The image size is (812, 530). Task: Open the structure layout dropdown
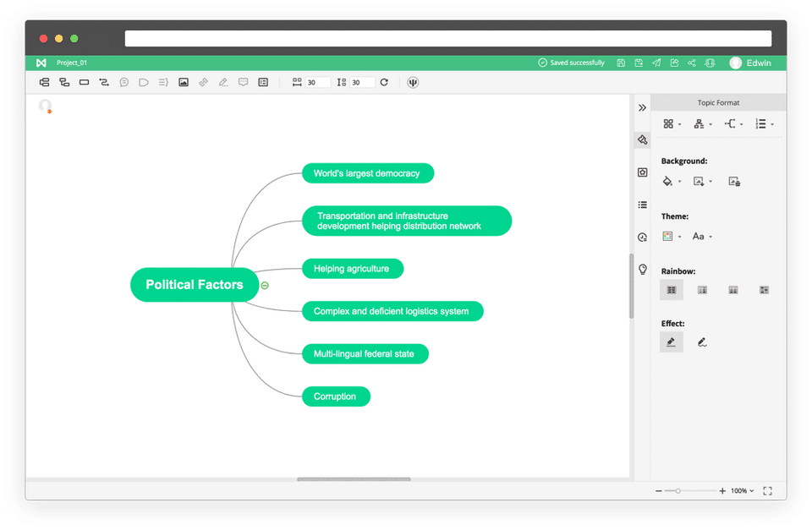[x=703, y=123]
